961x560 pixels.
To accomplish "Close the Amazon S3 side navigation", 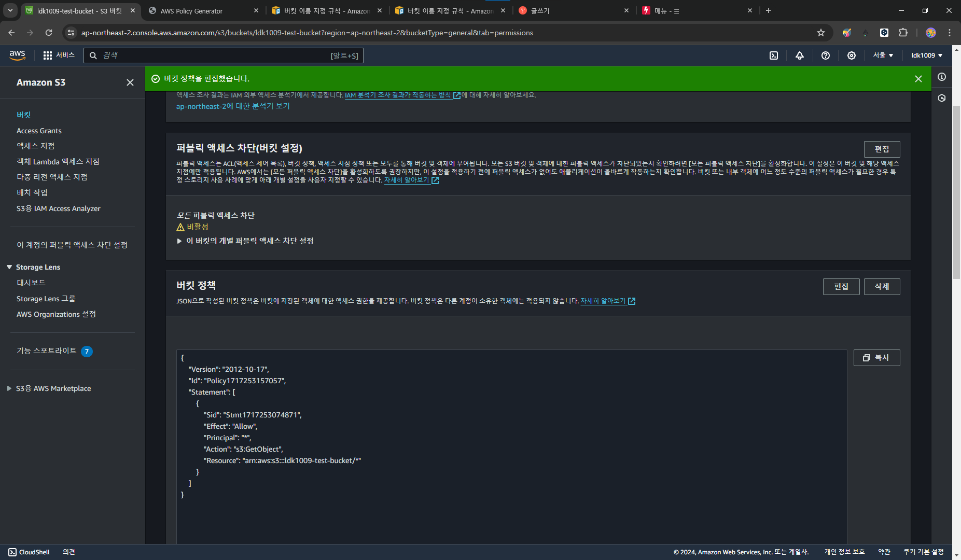I will point(130,82).
